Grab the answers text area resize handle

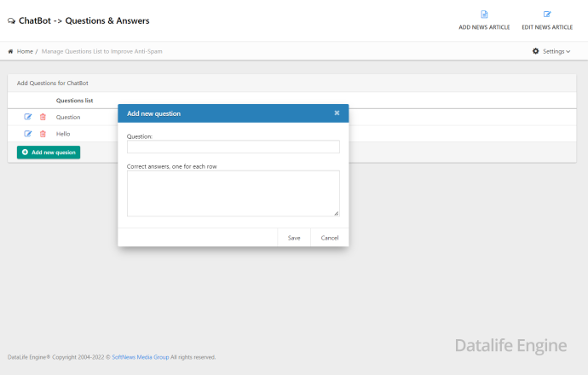pos(336,213)
